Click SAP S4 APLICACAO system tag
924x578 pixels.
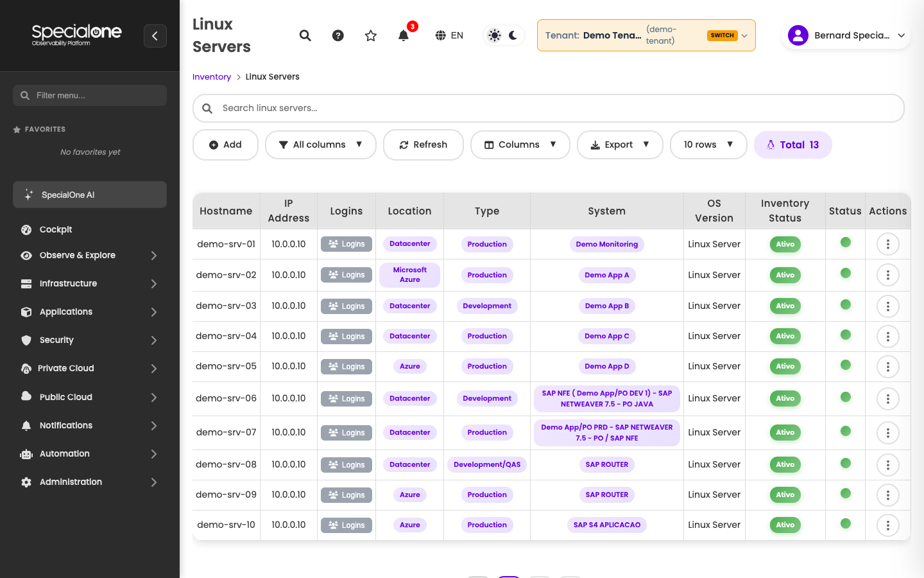[x=607, y=525]
